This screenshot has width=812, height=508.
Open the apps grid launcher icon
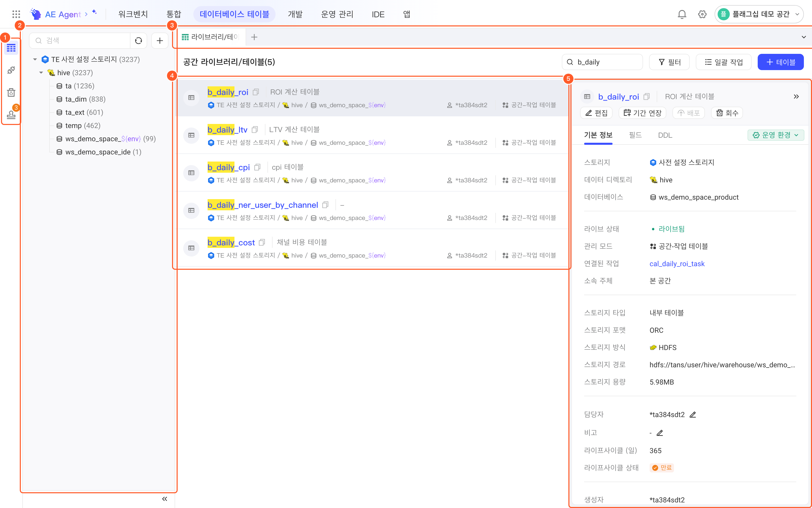click(x=16, y=14)
